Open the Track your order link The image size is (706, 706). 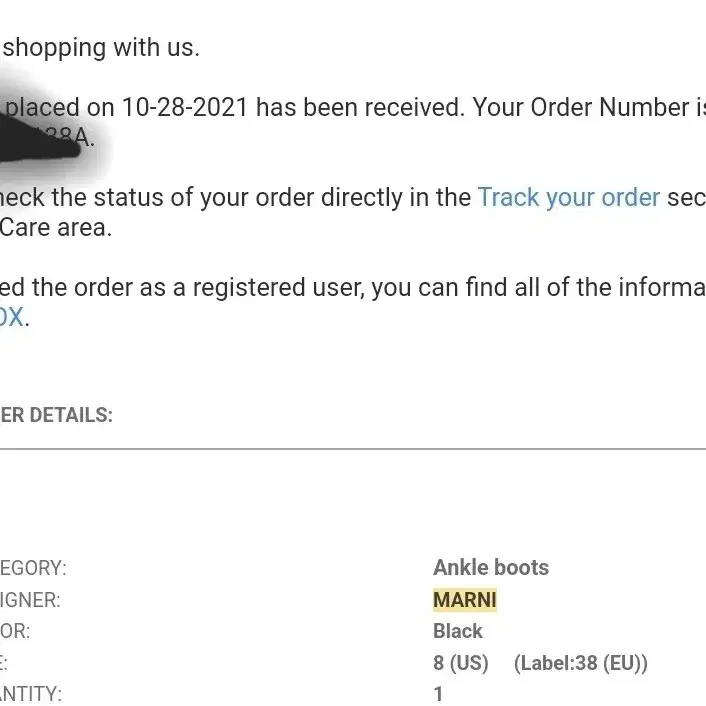point(569,198)
